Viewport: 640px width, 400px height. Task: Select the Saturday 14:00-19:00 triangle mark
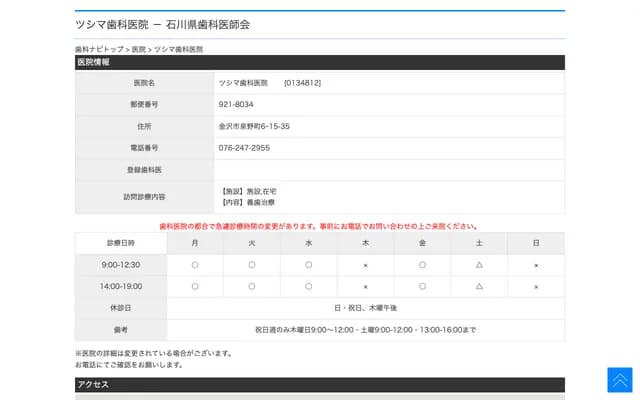(479, 286)
